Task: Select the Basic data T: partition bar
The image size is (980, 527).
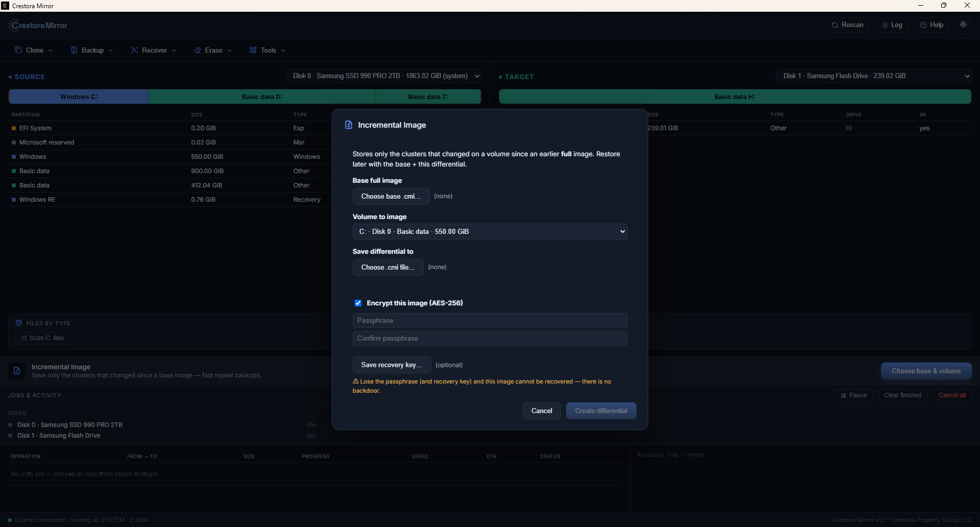Action: point(428,97)
